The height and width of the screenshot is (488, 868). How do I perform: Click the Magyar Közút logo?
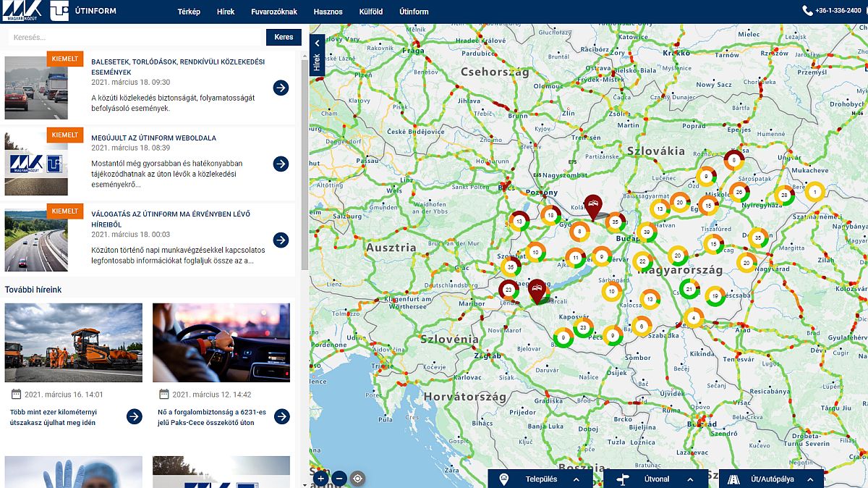point(22,11)
